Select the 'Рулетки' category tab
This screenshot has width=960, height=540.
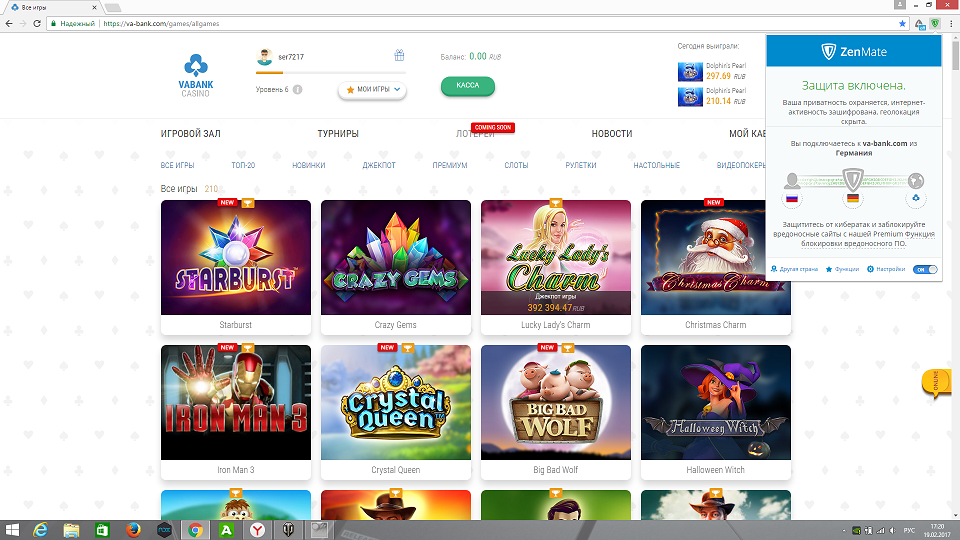(x=581, y=165)
